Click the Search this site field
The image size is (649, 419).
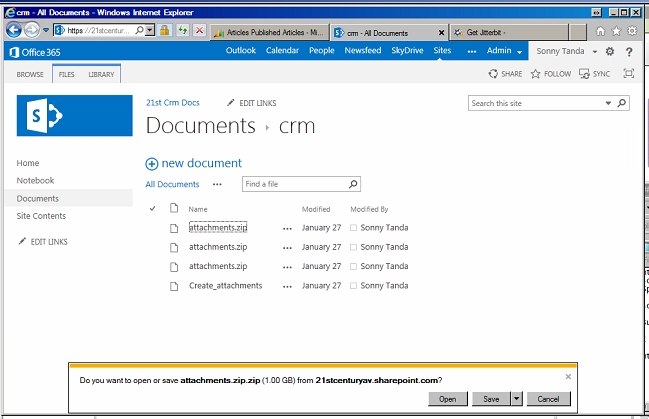coord(536,104)
